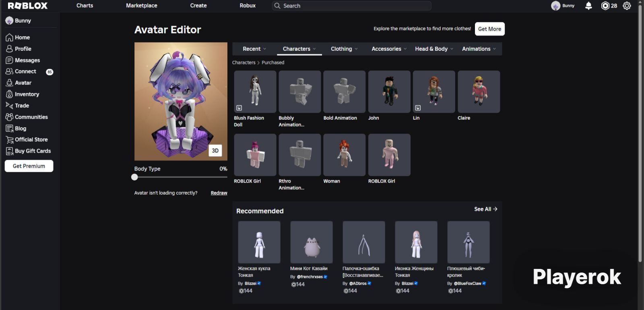Select the Woman character
The height and width of the screenshot is (310, 644).
[344, 155]
